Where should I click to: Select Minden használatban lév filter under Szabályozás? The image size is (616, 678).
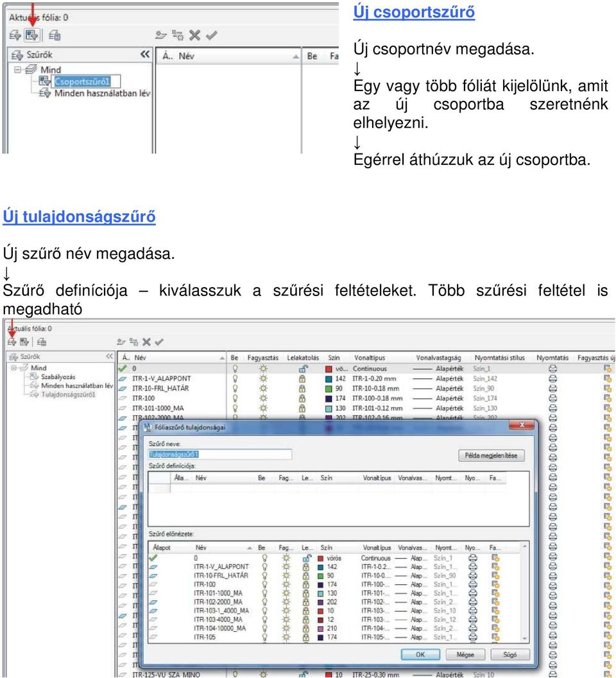77,385
